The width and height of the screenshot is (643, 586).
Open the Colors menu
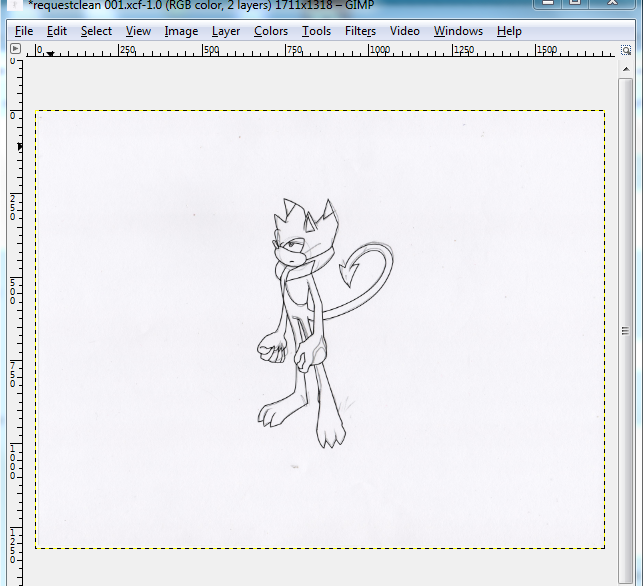click(x=271, y=31)
